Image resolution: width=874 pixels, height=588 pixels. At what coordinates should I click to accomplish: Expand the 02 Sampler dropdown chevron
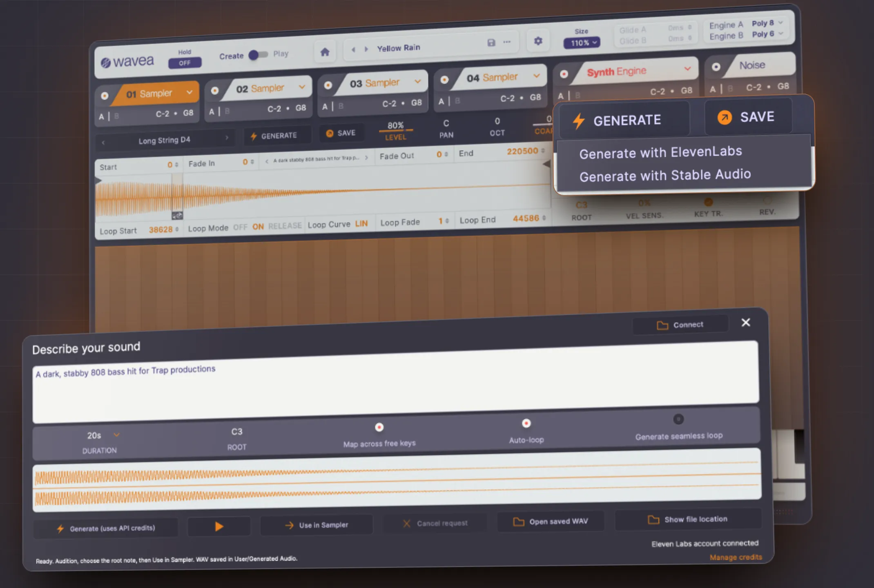pyautogui.click(x=302, y=87)
